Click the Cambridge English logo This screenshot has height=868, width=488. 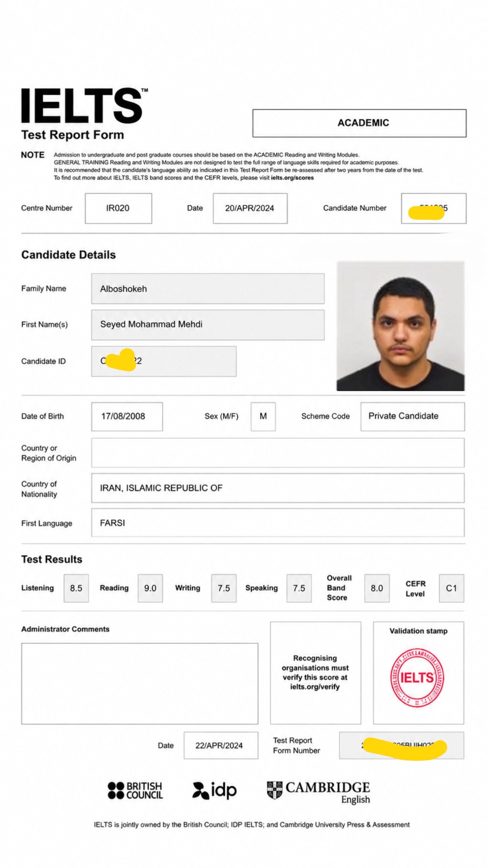pyautogui.click(x=318, y=792)
